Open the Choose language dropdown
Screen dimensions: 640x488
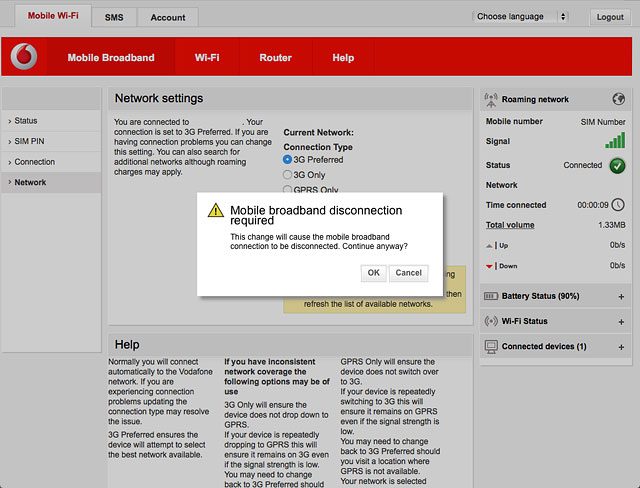pyautogui.click(x=521, y=17)
